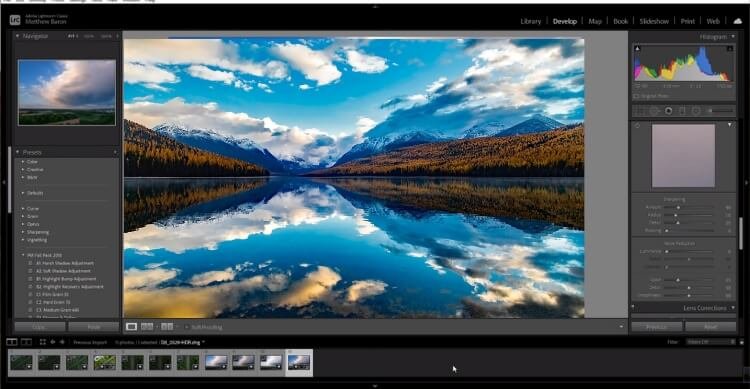Select the Red Eye Correction tool
Viewport: 750px width, 389px height.
tap(668, 111)
